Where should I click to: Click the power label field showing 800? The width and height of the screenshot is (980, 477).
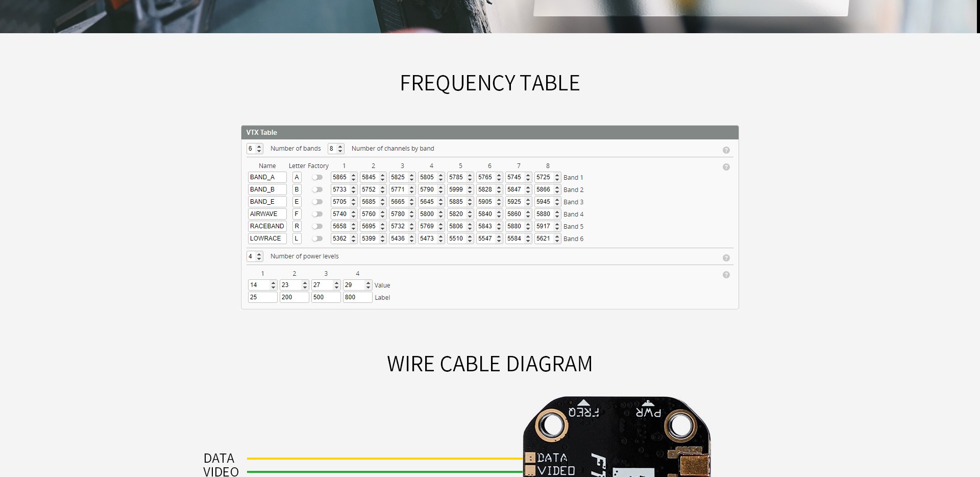[357, 297]
